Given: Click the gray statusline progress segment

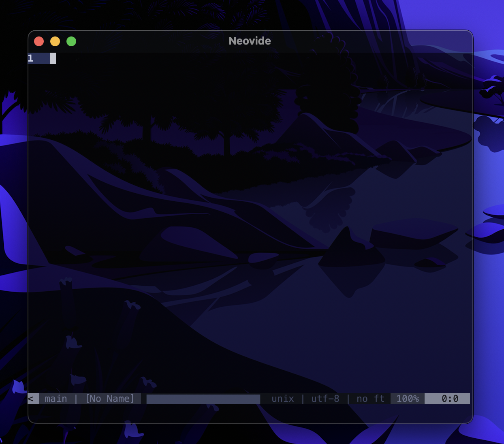Looking at the screenshot, I should (203, 399).
